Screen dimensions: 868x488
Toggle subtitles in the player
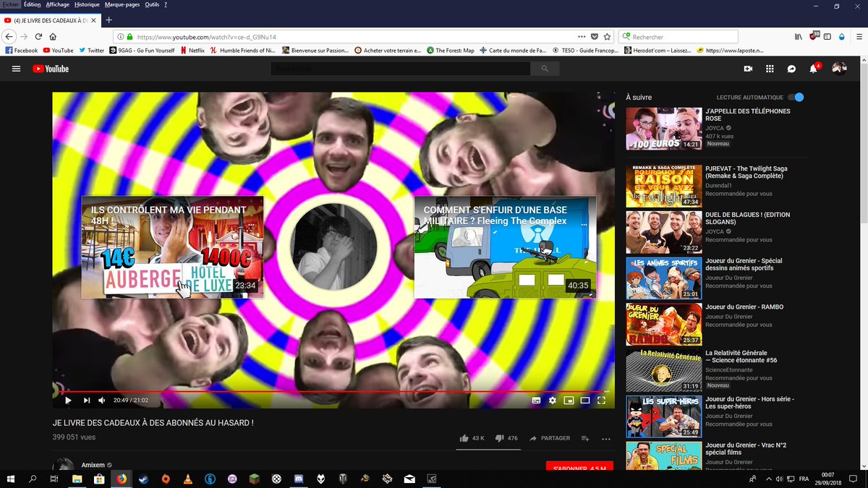[536, 400]
